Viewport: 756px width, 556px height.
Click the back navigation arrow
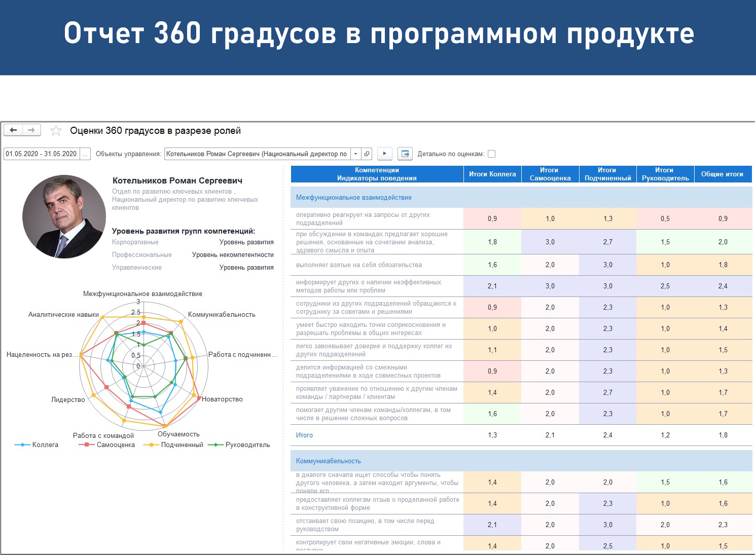pyautogui.click(x=13, y=130)
